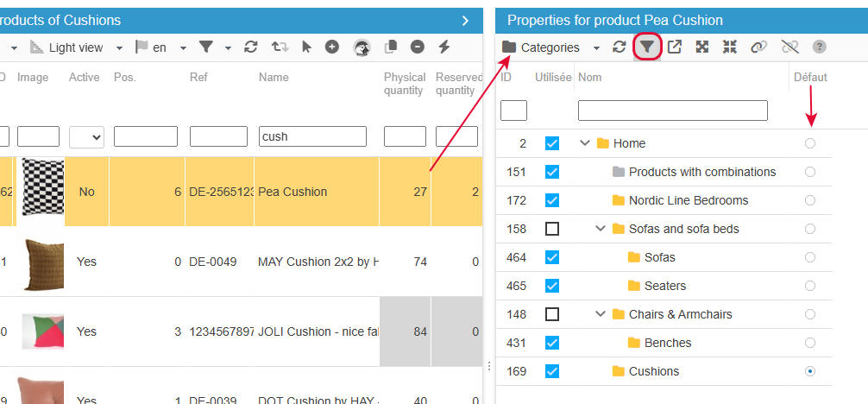Click the mouse pointer selection icon

tap(306, 47)
